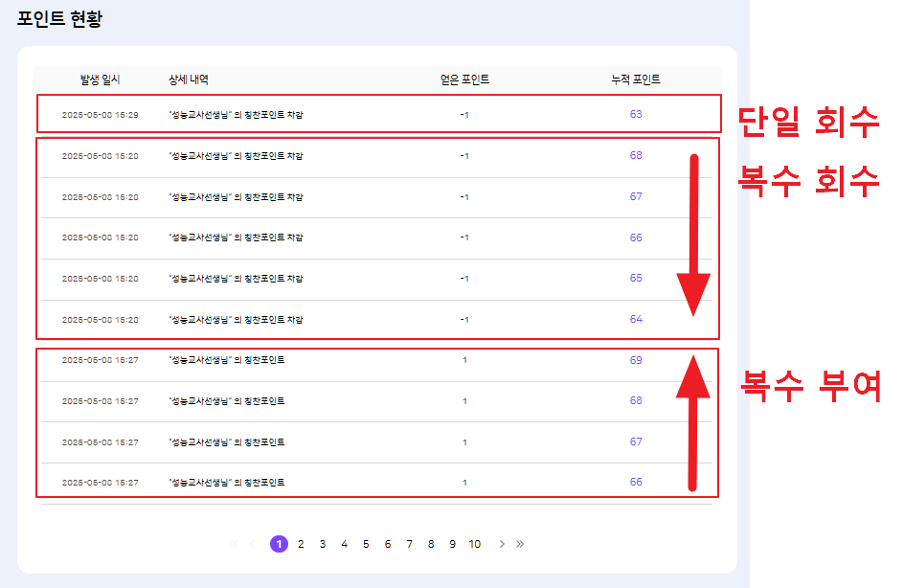Go to page 2 in pagination
903x588 pixels.
[301, 544]
